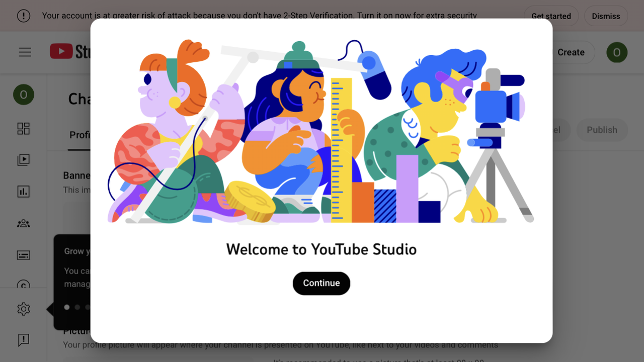644x362 pixels.
Task: Click the YouTube Studio logo
Action: [x=70, y=51]
